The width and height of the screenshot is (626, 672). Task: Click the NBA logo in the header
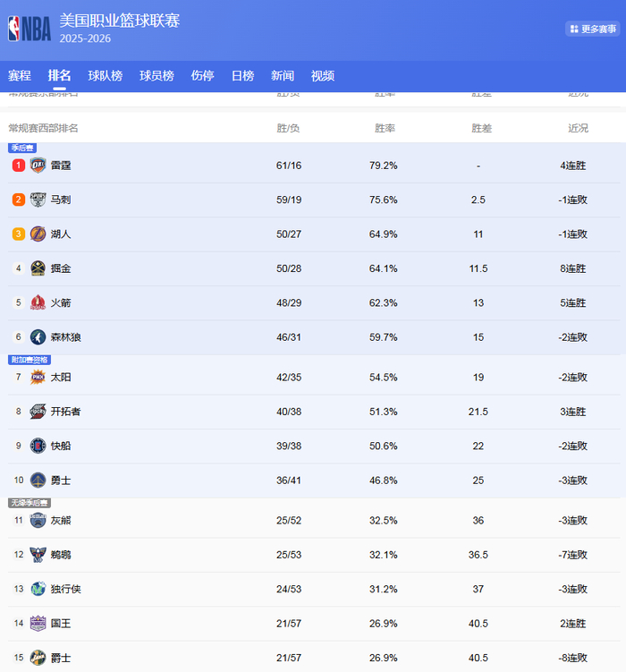[30, 29]
